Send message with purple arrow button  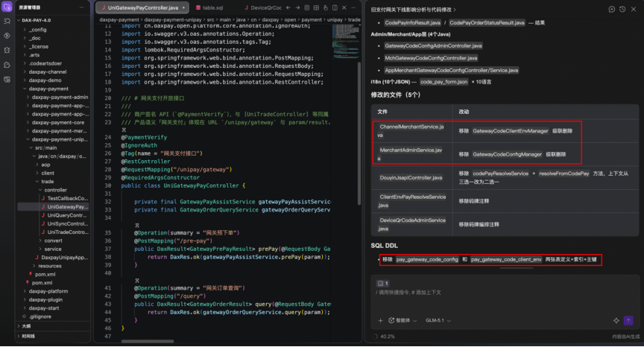coord(628,320)
